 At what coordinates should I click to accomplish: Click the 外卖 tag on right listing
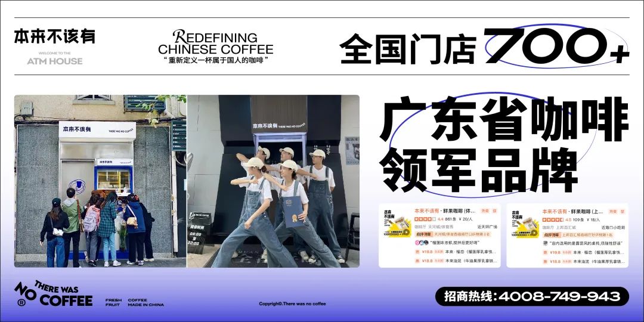pos(613,212)
